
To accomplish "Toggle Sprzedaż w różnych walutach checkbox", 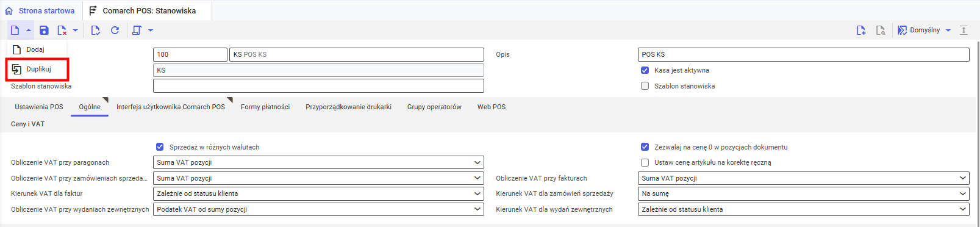I will (x=160, y=147).
